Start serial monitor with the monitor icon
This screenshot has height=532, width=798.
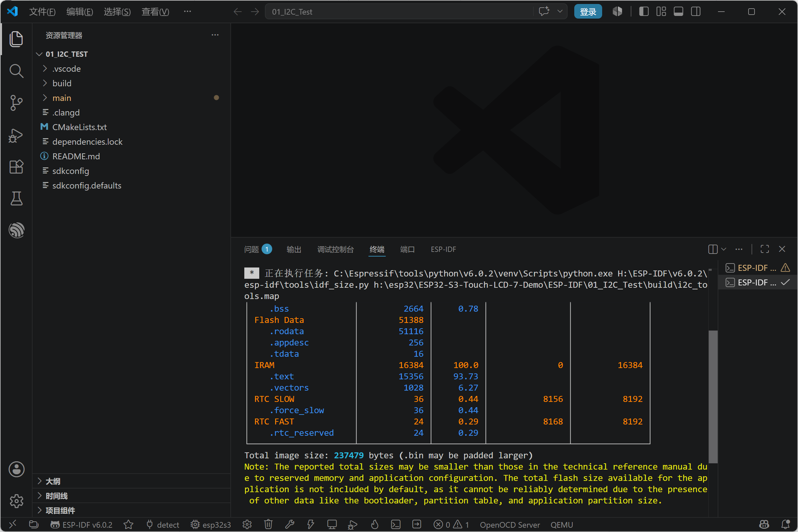point(332,525)
